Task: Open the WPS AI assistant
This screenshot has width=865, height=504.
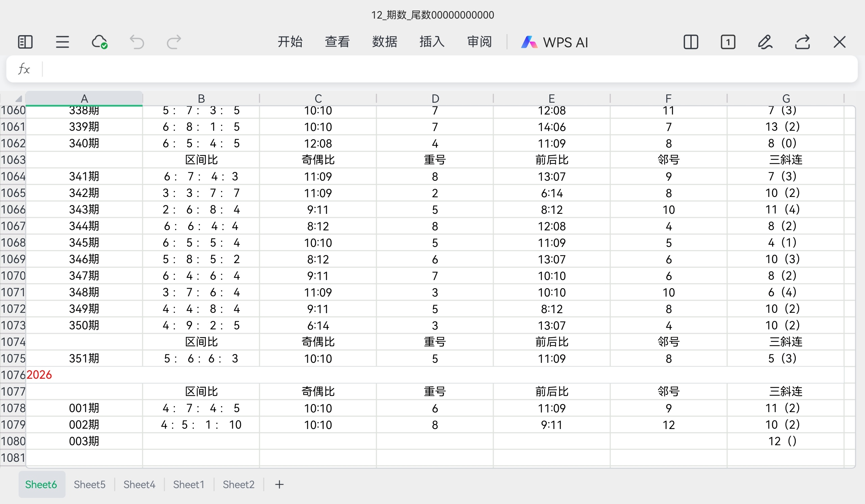Action: (554, 42)
